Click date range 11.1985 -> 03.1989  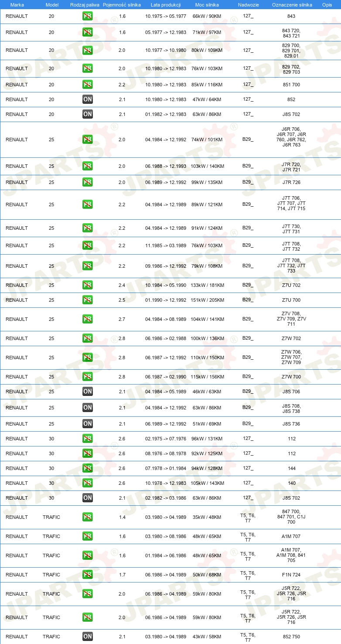tap(166, 246)
